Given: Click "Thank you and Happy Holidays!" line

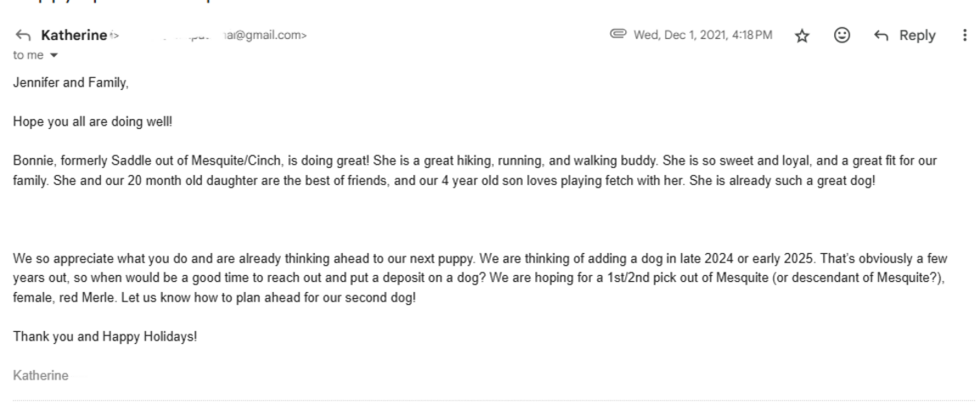Looking at the screenshot, I should 105,336.
